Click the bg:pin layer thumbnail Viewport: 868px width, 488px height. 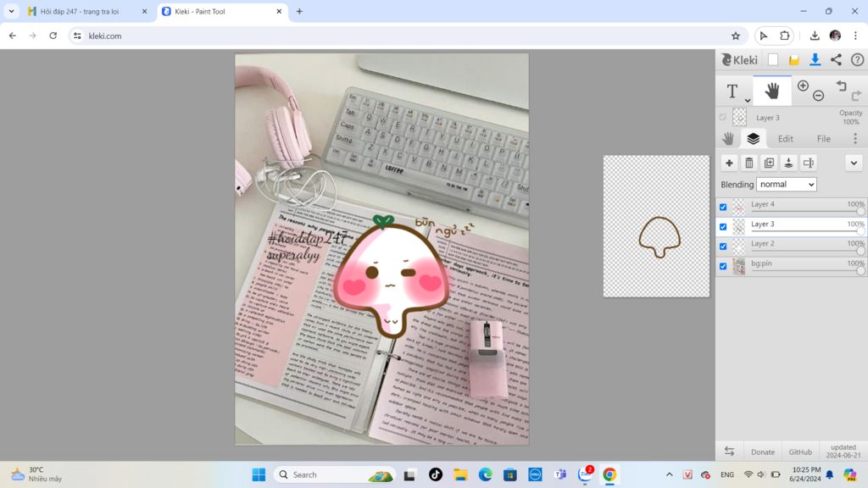(739, 266)
